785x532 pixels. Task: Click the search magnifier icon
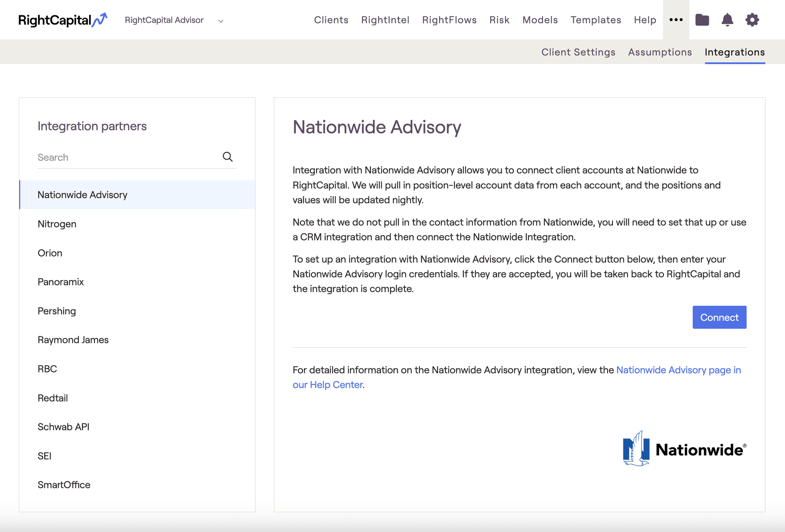click(228, 157)
